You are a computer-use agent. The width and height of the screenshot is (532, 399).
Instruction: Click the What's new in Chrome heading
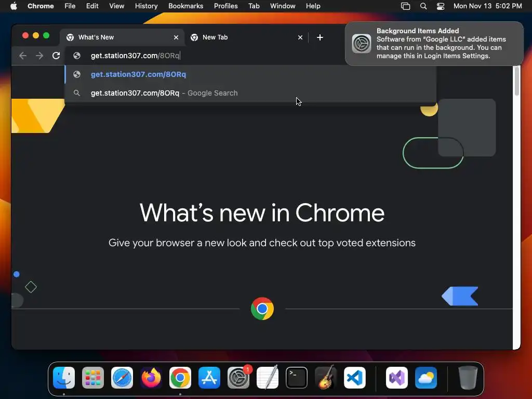[262, 212]
